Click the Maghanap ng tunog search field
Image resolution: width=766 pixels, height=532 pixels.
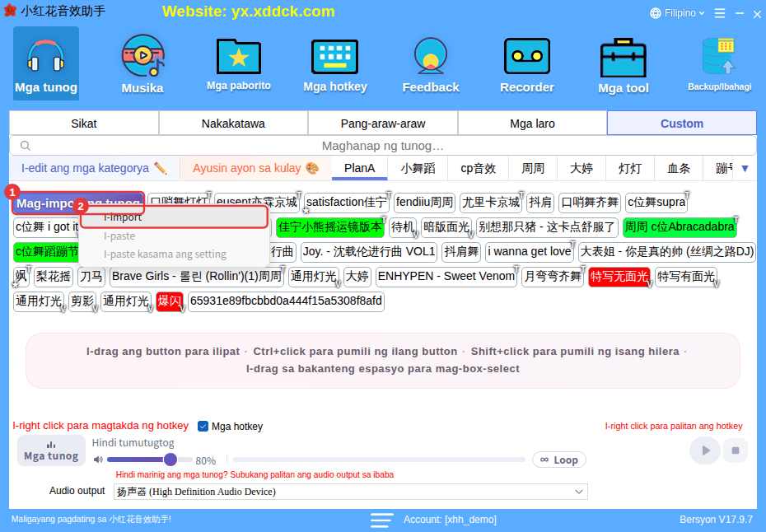click(382, 146)
